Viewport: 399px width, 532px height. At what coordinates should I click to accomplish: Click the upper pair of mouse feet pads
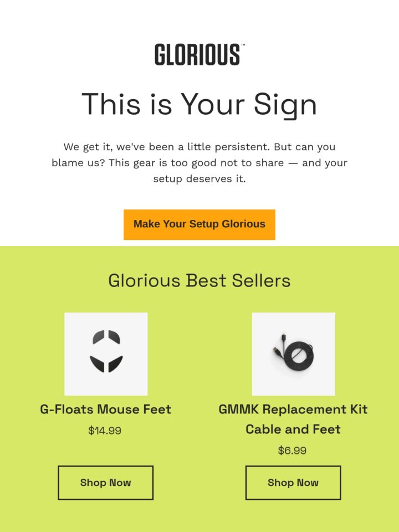106,337
